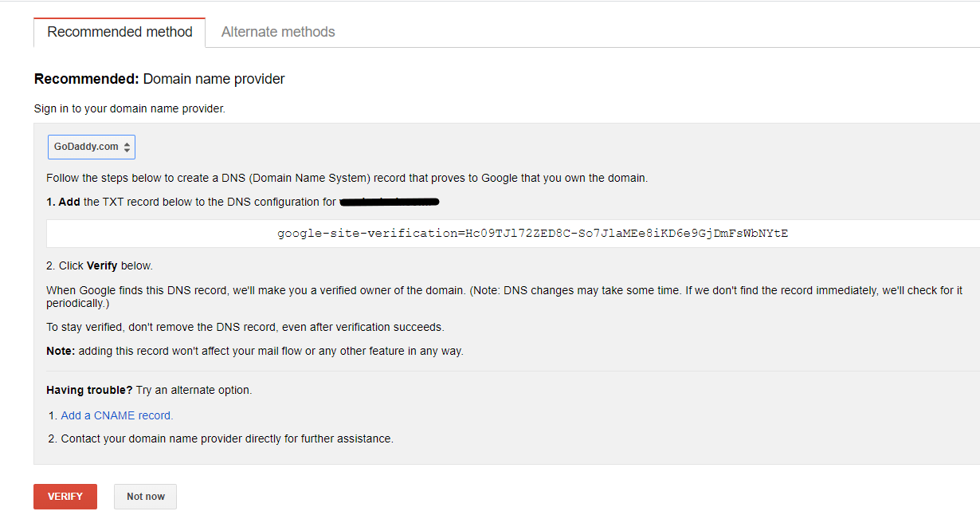Click the redacted domain name next to step 1

pyautogui.click(x=390, y=202)
